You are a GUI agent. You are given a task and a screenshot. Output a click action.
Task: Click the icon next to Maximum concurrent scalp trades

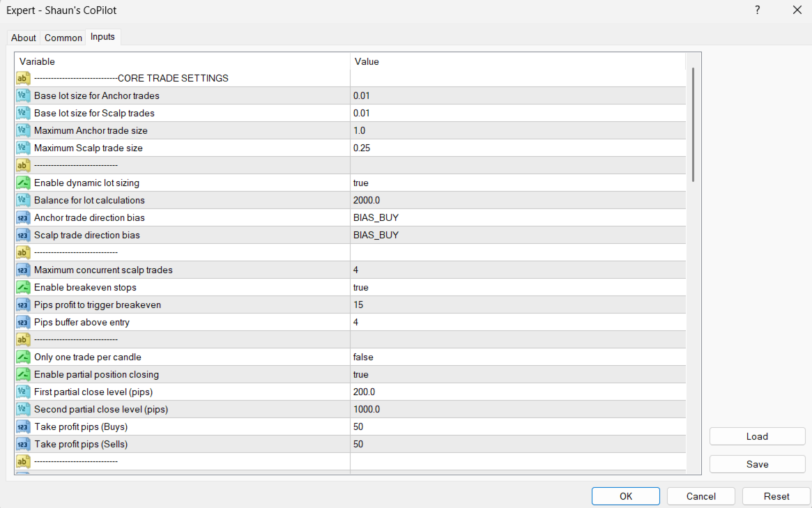[x=23, y=270]
